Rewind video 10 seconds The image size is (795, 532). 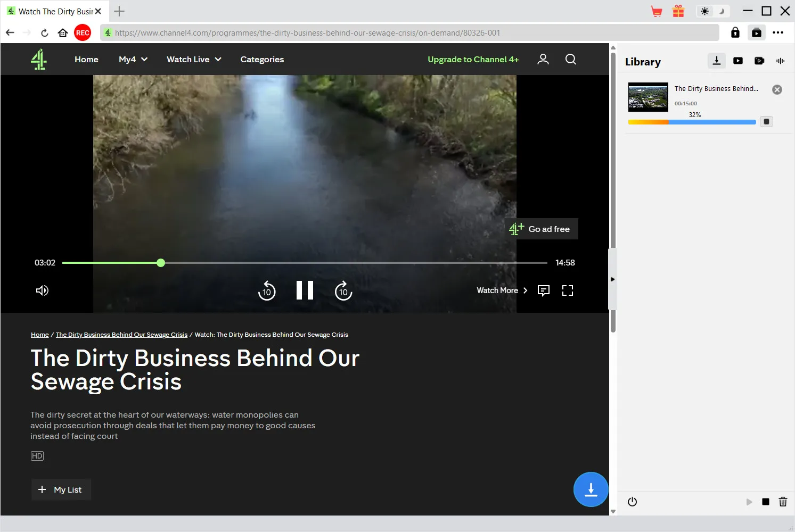pyautogui.click(x=267, y=290)
